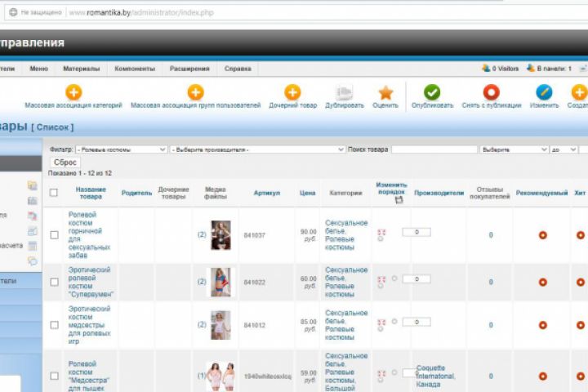The image size is (588, 392).
Task: Toggle Рекомендуемый for product 841022
Action: [542, 282]
